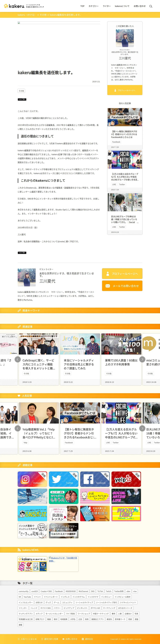The height and width of the screenshot is (644, 160).
Task: Open the Yelp徹底解剖 Vol.1 popular article
Action: (39, 428)
